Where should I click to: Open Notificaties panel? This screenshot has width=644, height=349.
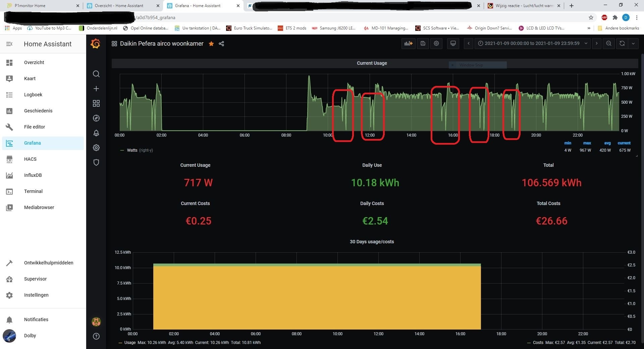tap(43, 319)
